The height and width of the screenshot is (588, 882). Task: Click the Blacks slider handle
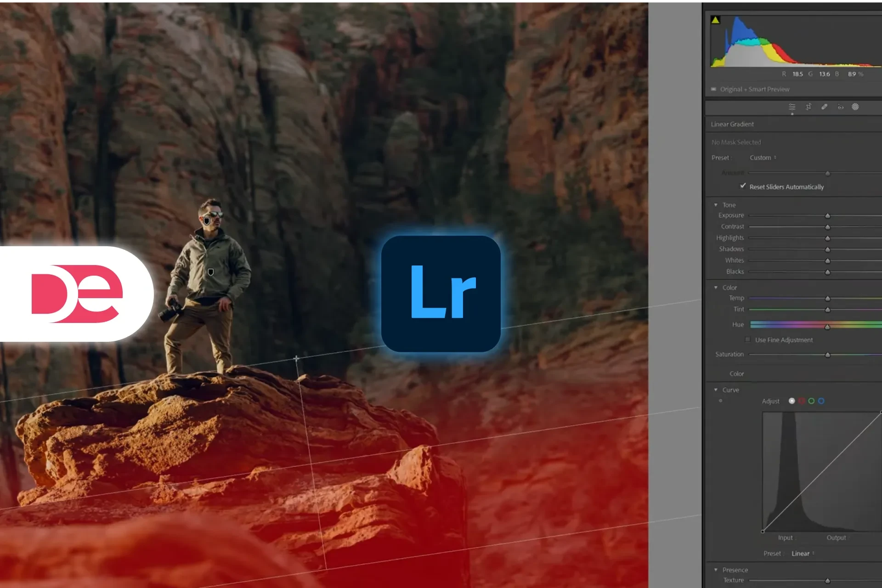tap(828, 272)
